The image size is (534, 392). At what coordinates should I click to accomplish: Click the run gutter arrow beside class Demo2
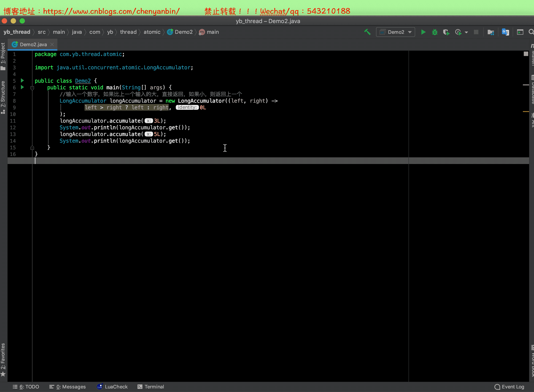(x=22, y=81)
